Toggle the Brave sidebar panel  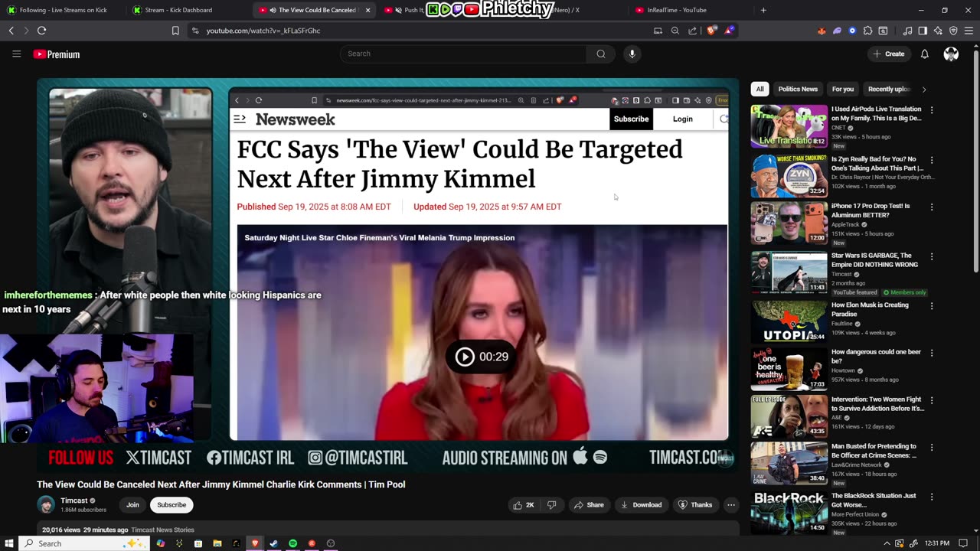[923, 31]
